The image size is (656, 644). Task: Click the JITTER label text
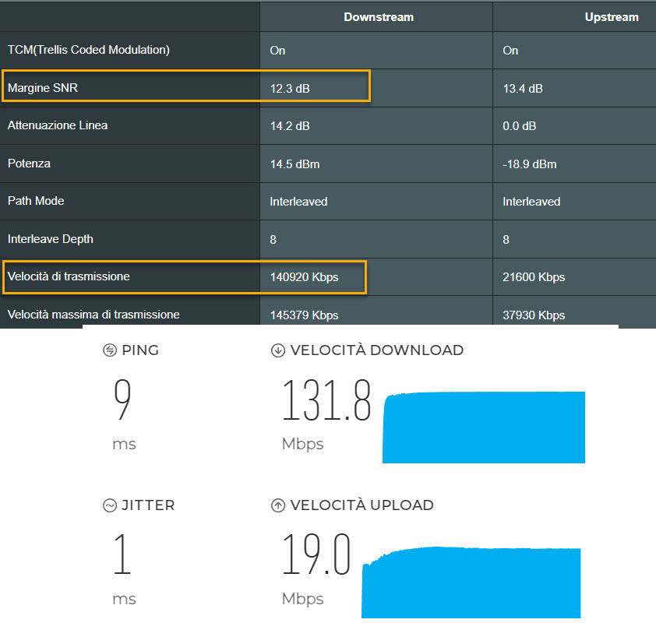(148, 505)
